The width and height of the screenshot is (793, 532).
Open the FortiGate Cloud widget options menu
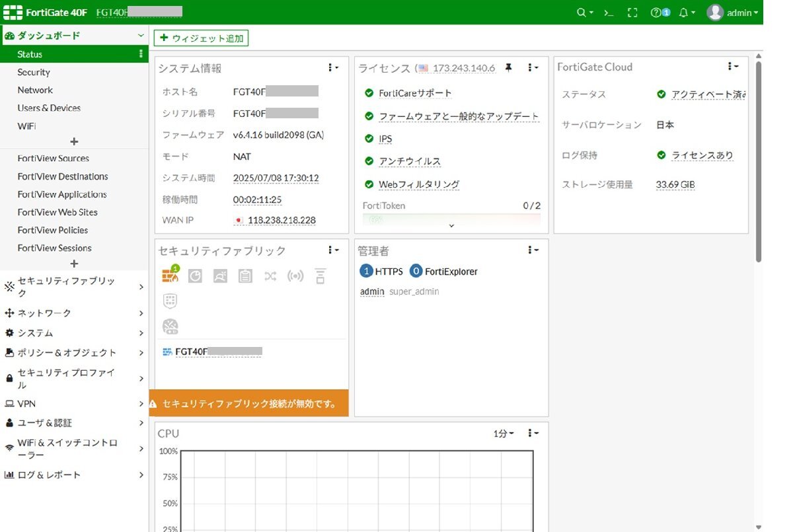(732, 66)
